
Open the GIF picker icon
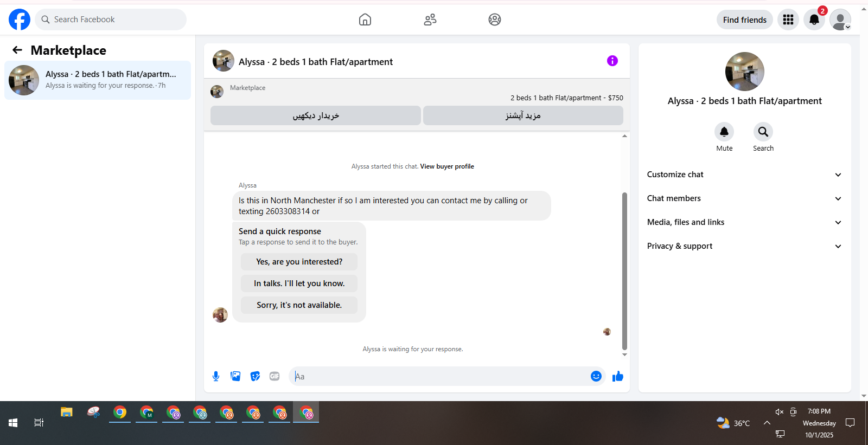[275, 376]
